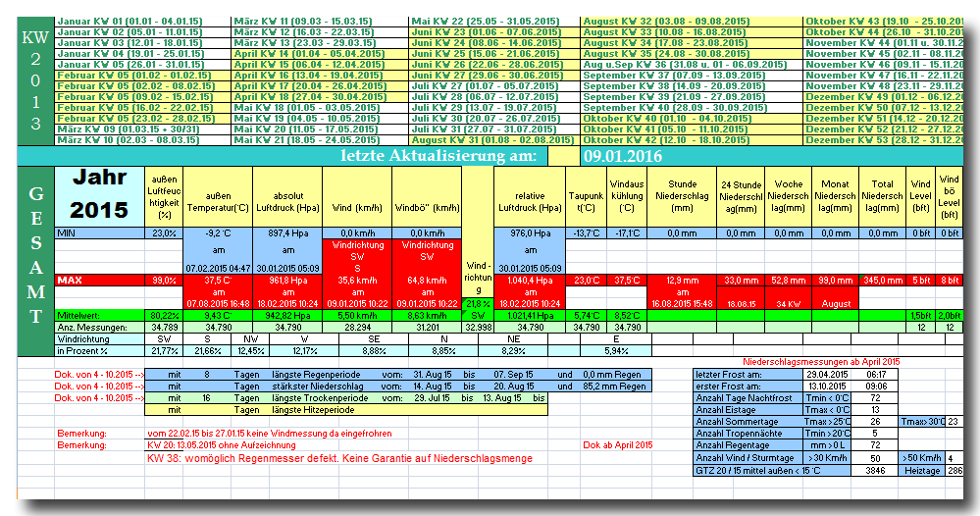
Task: Select max gust cell 64,8 km/h
Action: pos(428,281)
